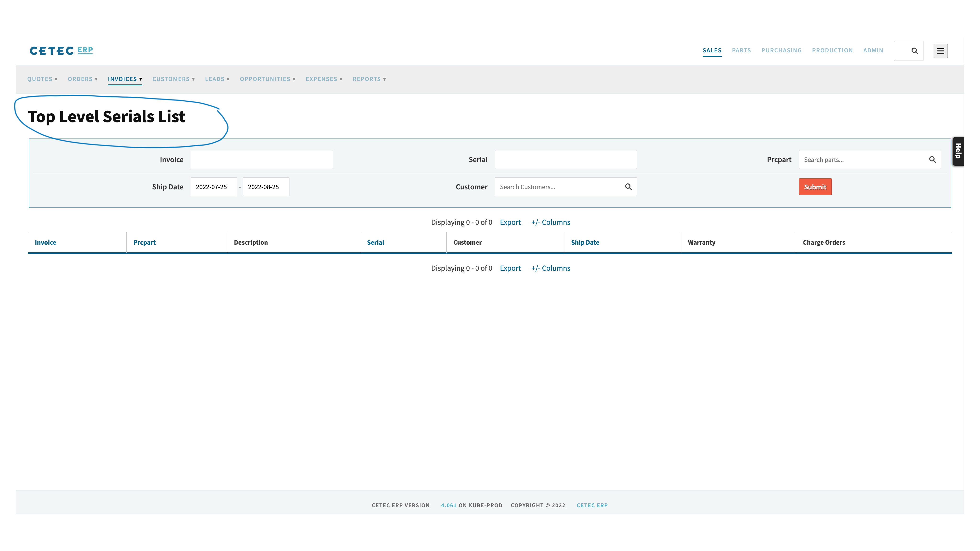Click the Invoice number input field
The image size is (980, 551).
(x=261, y=160)
